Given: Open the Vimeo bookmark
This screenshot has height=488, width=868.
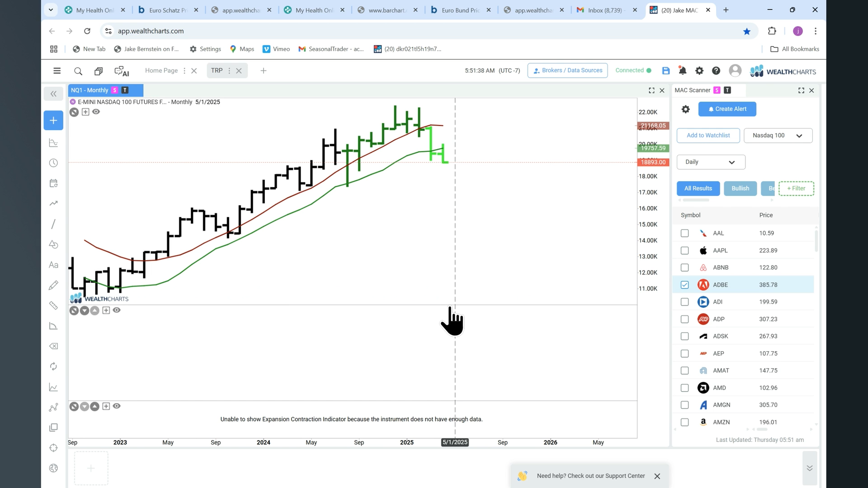Looking at the screenshot, I should 276,49.
